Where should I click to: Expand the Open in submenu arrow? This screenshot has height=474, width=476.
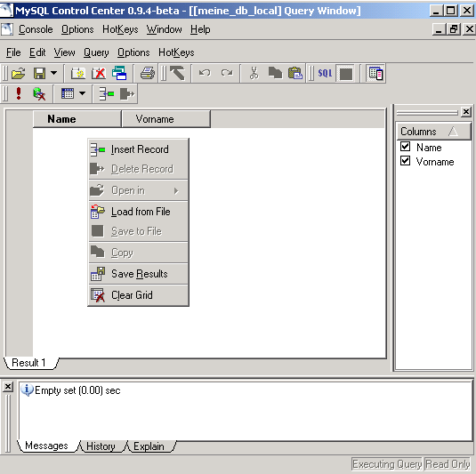pyautogui.click(x=176, y=190)
